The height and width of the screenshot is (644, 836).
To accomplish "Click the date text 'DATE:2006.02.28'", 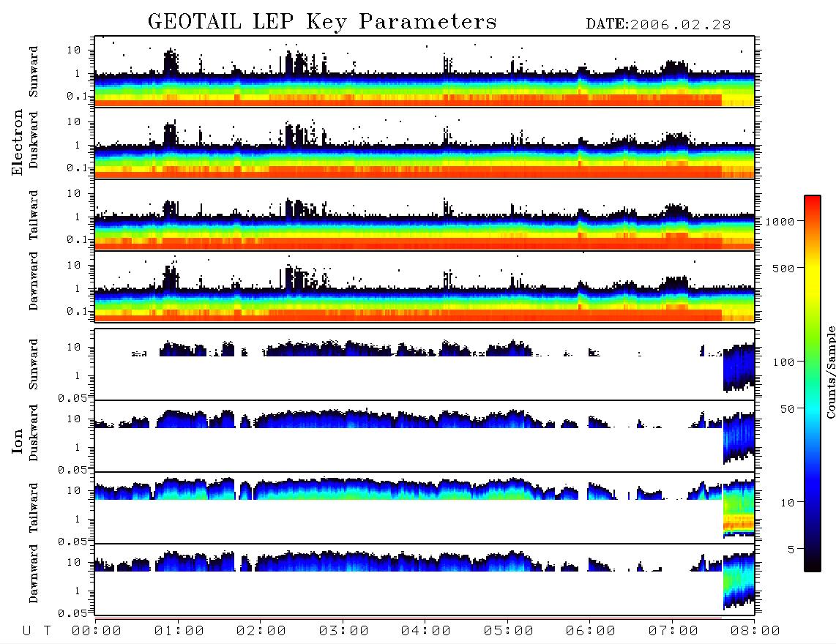I will coord(658,25).
